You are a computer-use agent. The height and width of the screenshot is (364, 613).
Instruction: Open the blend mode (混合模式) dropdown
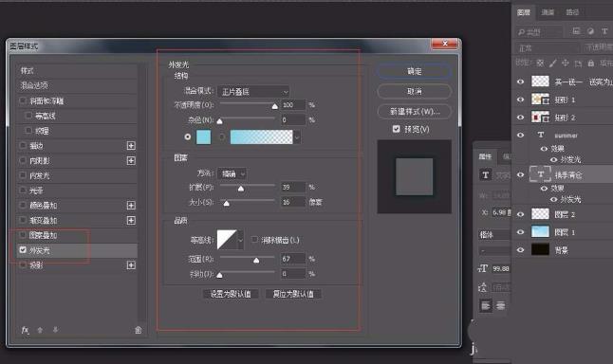253,92
